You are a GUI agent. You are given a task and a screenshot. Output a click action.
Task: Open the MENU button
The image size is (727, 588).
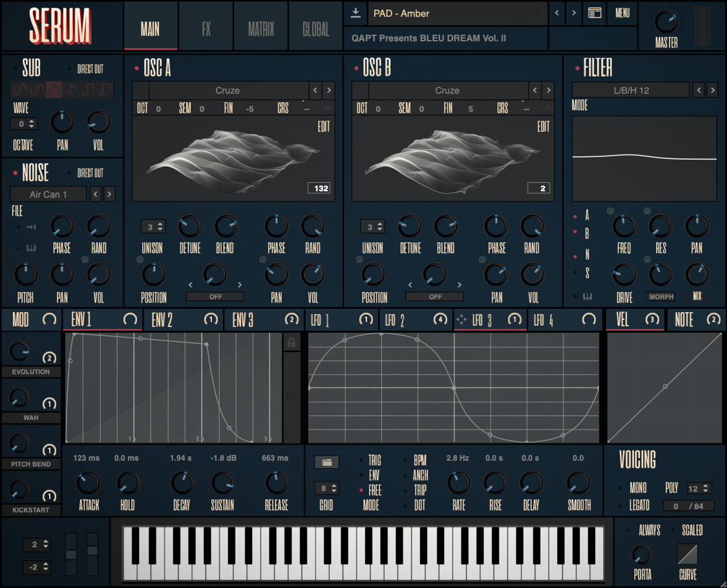tap(622, 13)
